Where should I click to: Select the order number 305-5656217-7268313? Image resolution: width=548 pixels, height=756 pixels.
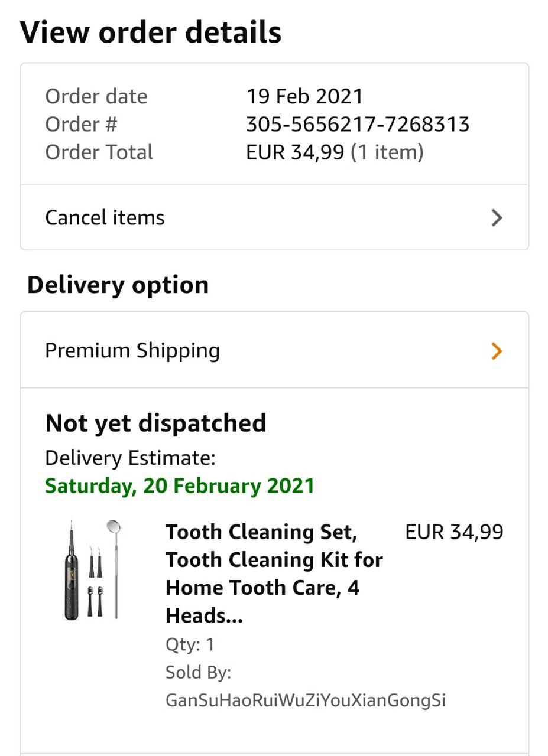click(358, 124)
